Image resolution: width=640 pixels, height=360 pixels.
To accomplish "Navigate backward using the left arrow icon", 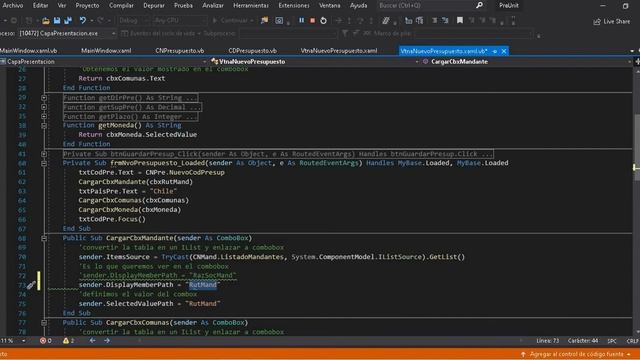I will click(93, 340).
